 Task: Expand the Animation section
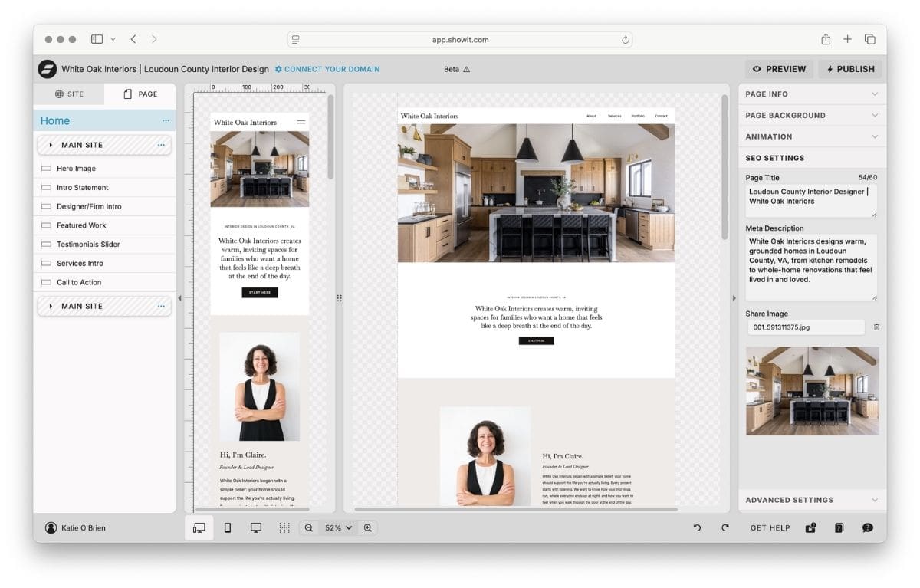(x=812, y=137)
